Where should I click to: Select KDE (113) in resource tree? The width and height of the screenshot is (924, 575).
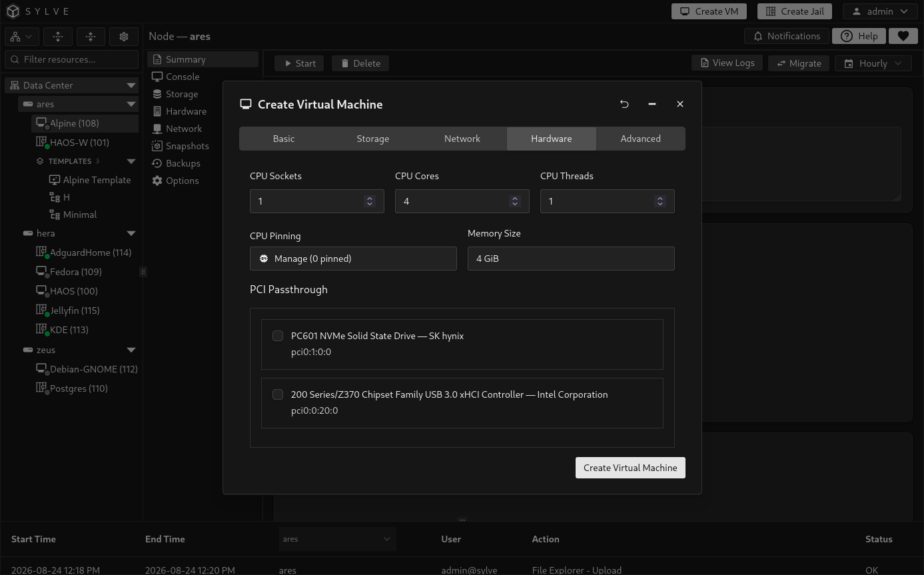coord(69,330)
